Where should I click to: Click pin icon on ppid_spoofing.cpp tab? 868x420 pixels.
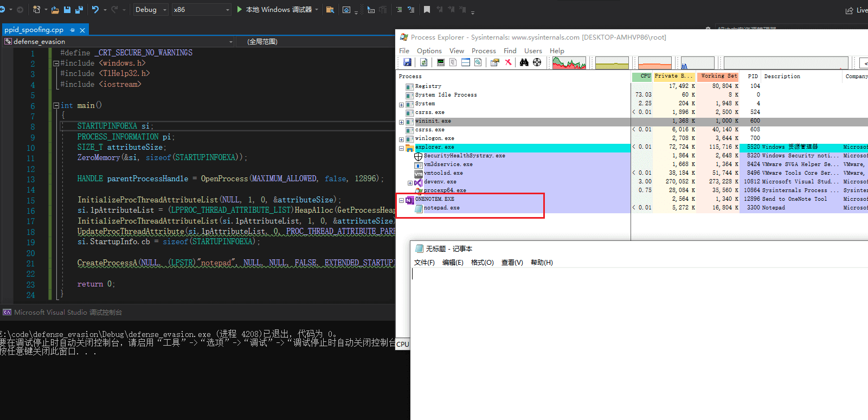click(x=72, y=30)
